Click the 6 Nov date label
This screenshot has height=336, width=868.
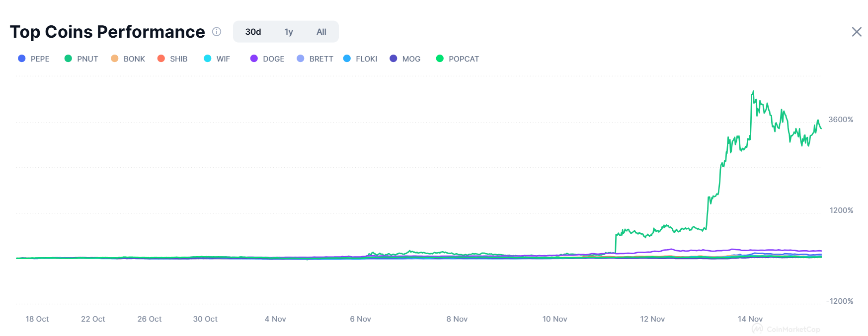pyautogui.click(x=360, y=319)
